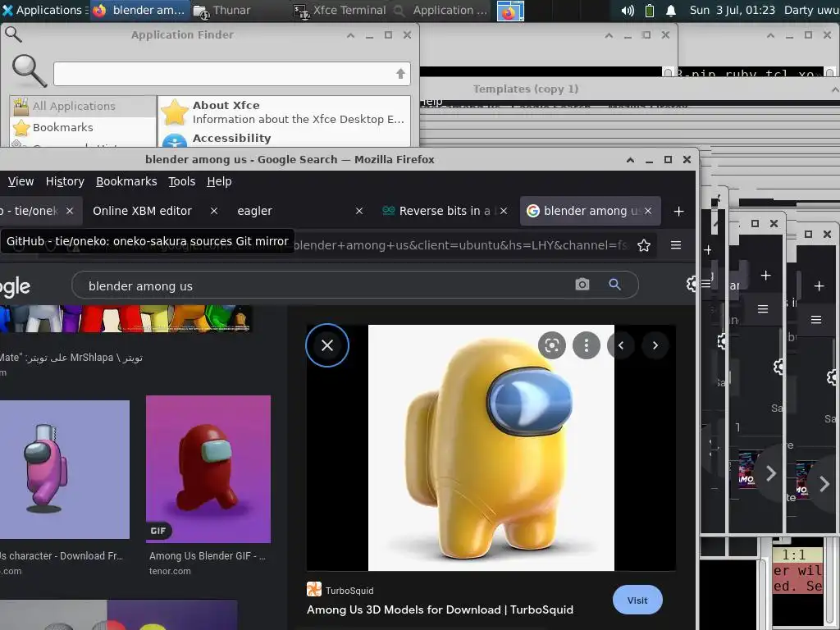Click the Google search magnifier icon
This screenshot has height=630, width=840.
pyautogui.click(x=614, y=285)
